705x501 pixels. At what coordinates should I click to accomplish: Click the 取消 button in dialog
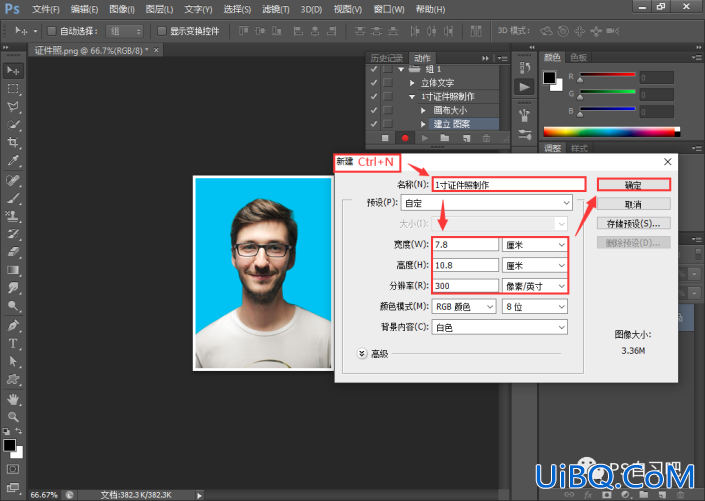[x=633, y=204]
